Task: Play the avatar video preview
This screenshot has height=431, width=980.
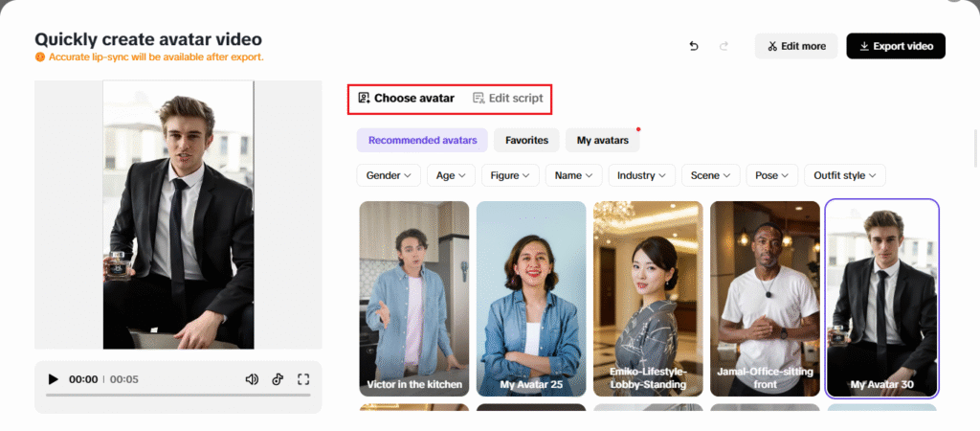Action: click(x=54, y=379)
